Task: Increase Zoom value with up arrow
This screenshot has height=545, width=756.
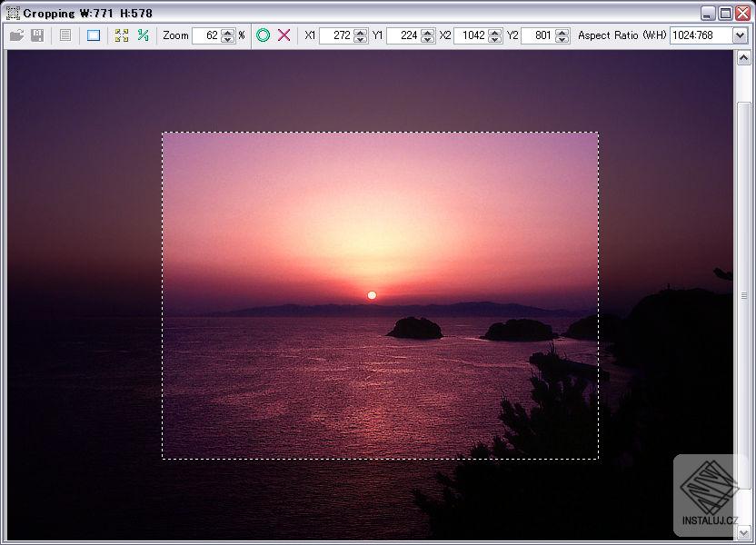Action: (227, 32)
